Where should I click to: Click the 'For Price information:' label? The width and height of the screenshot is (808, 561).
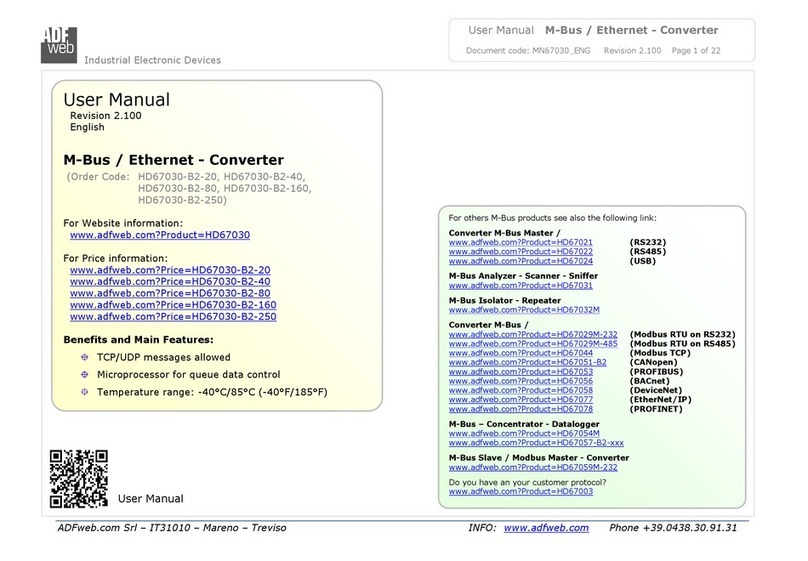click(x=115, y=259)
